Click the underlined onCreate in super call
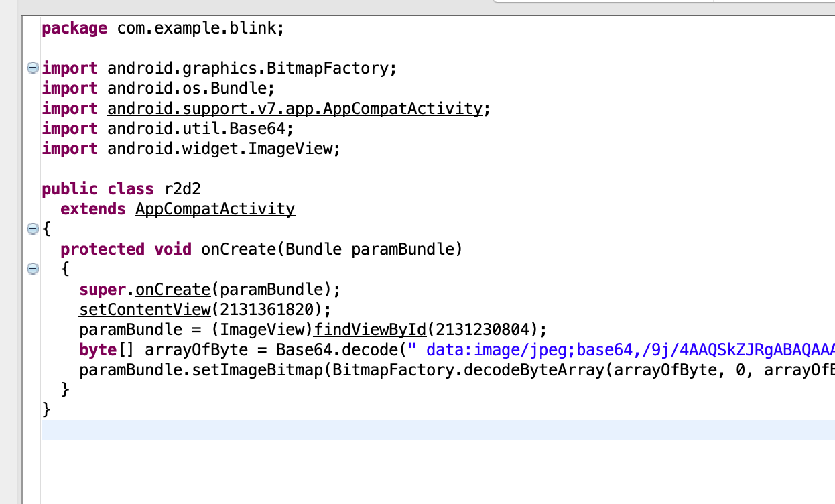 (x=173, y=290)
